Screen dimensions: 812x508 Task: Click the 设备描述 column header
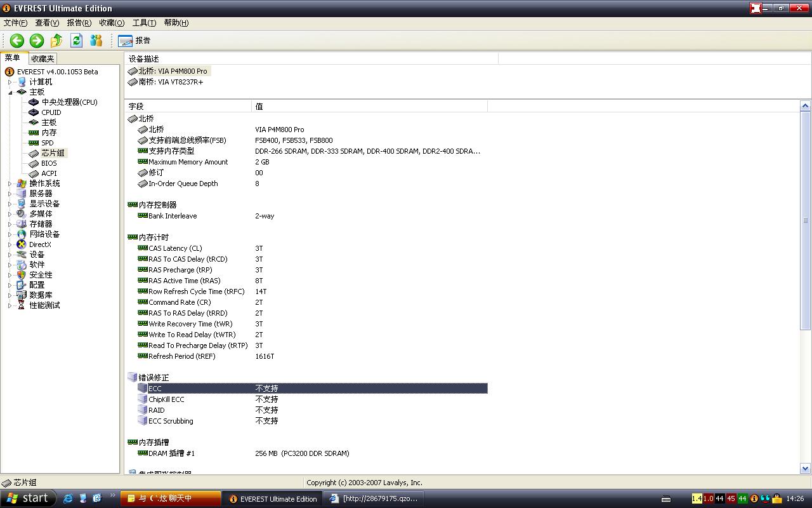[311, 59]
